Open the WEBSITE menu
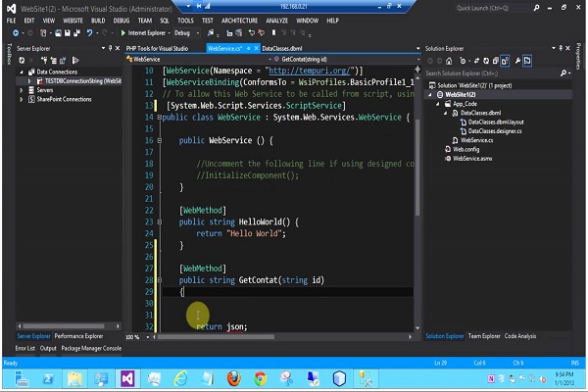Viewport: 588px width, 392px height. pyautogui.click(x=73, y=21)
